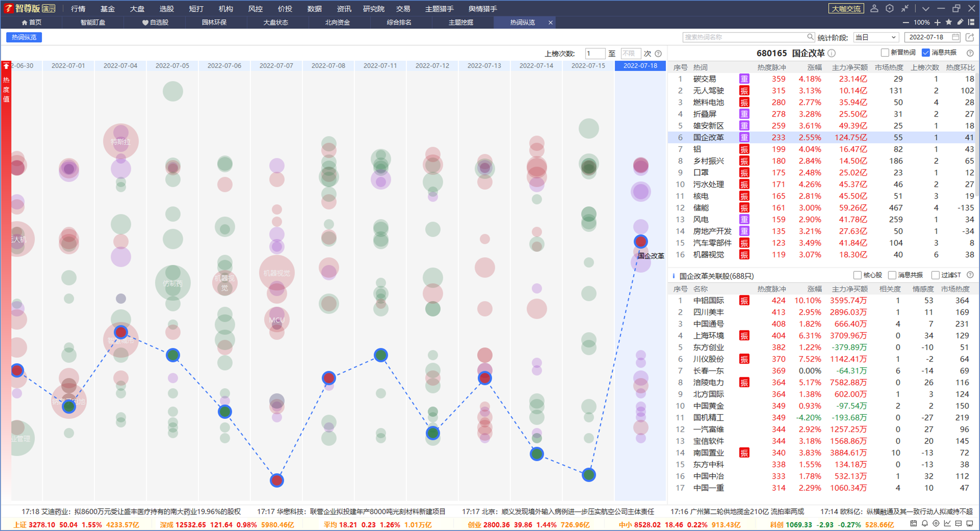980x531 pixels.
Task: Close the 热词纵览 tab
Action: point(550,22)
